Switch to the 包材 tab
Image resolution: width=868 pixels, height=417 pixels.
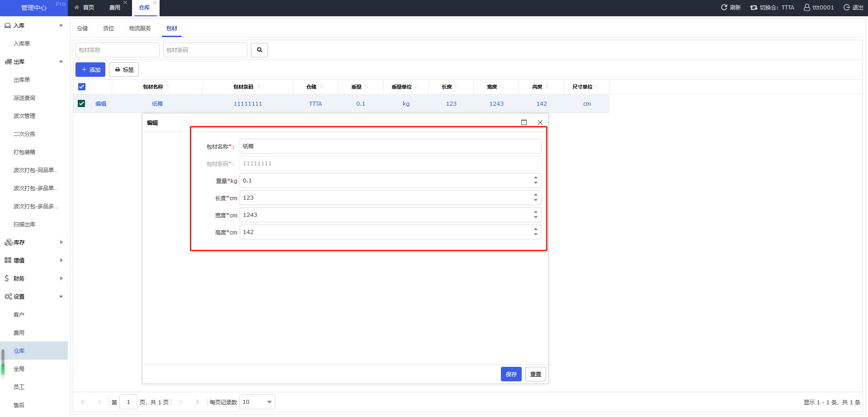coord(172,28)
